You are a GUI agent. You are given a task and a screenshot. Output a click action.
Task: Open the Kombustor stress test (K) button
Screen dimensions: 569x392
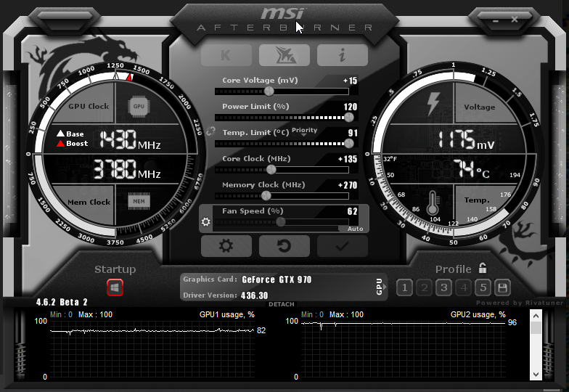click(226, 55)
